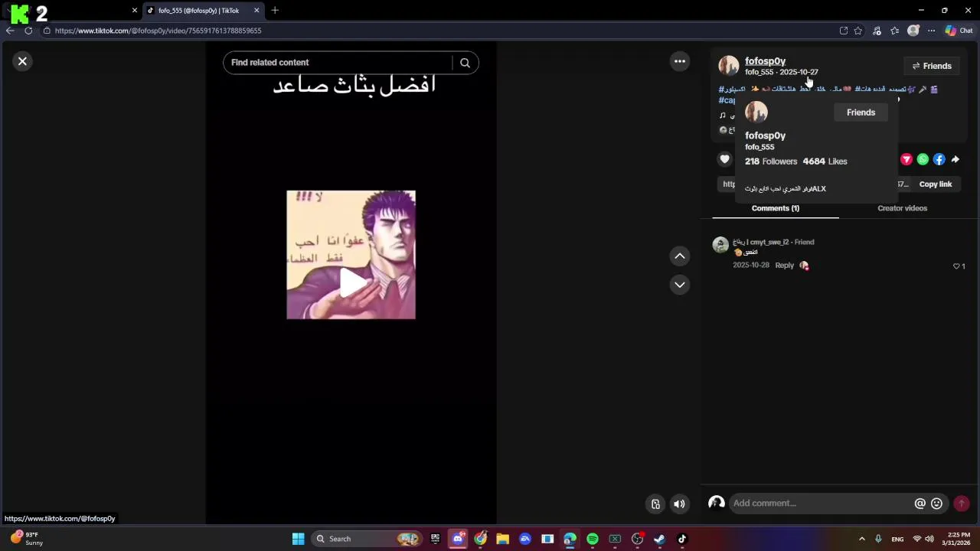The image size is (980, 551).
Task: Open commenter cmyt_swe_i2 avatar
Action: 720,245
